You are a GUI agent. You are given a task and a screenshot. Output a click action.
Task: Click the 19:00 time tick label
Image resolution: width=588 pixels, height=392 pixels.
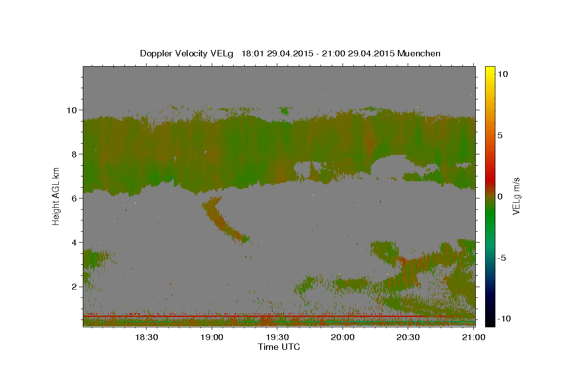[212, 337]
